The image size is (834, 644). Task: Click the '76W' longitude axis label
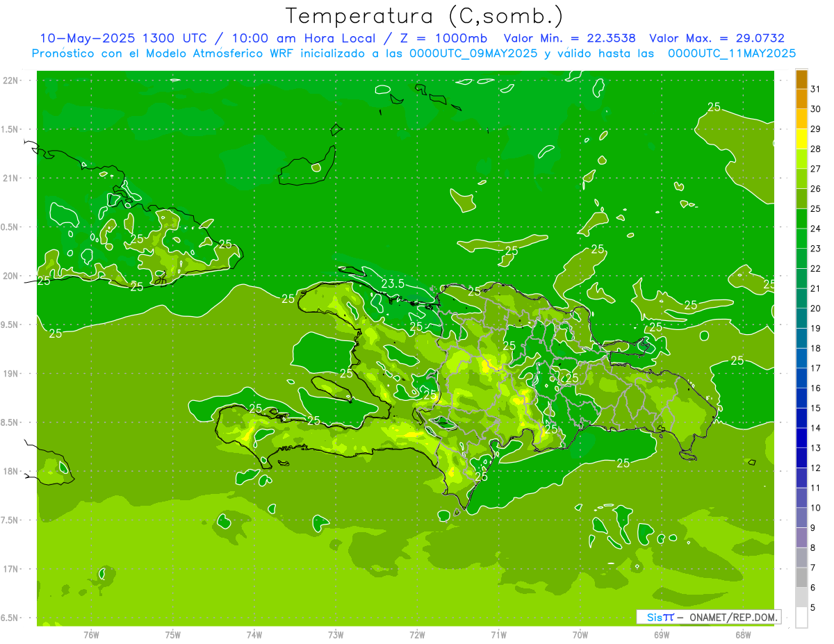(91, 635)
